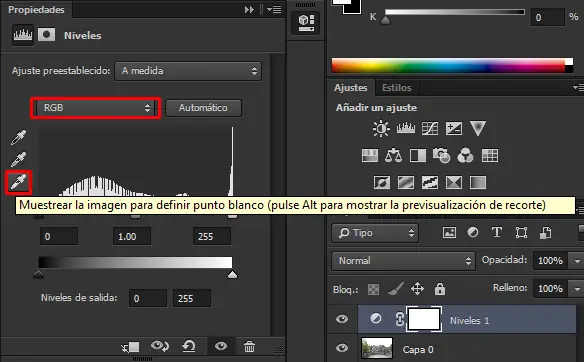Screen dimensions: 584x362
Task: Toggle lock position
Action: coord(418,289)
